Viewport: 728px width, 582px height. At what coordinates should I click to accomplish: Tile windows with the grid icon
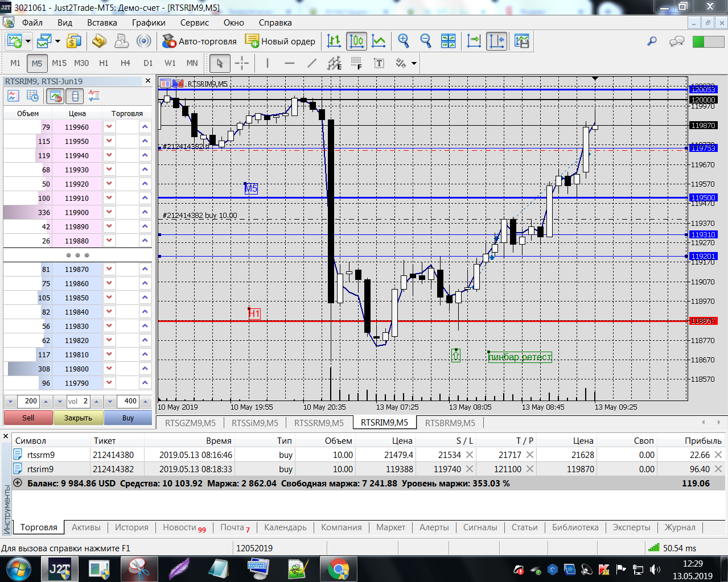[449, 41]
